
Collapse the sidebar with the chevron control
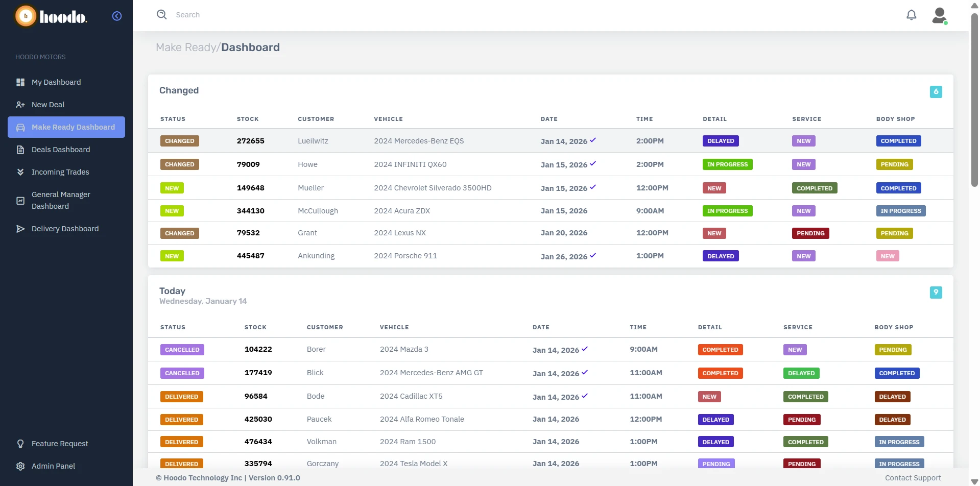point(116,16)
